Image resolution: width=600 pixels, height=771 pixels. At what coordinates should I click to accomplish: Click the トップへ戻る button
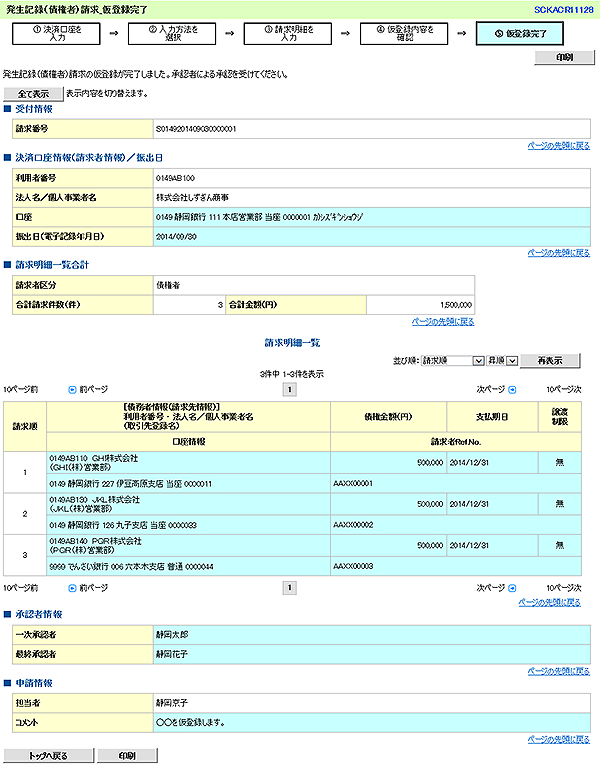(x=48, y=755)
